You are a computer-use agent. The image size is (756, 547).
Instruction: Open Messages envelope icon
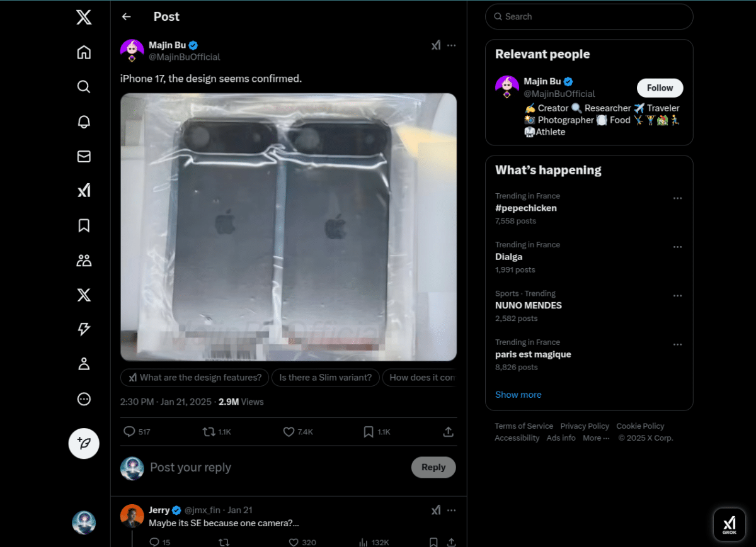(84, 156)
